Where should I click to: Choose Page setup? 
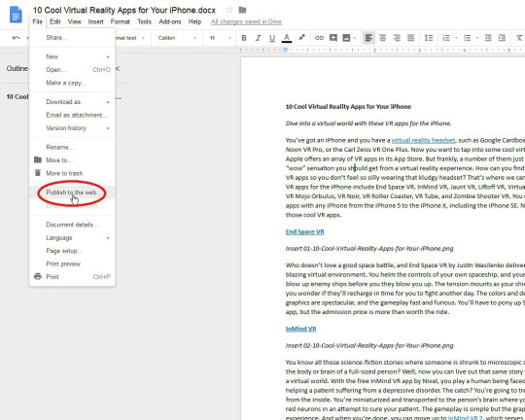click(72, 251)
